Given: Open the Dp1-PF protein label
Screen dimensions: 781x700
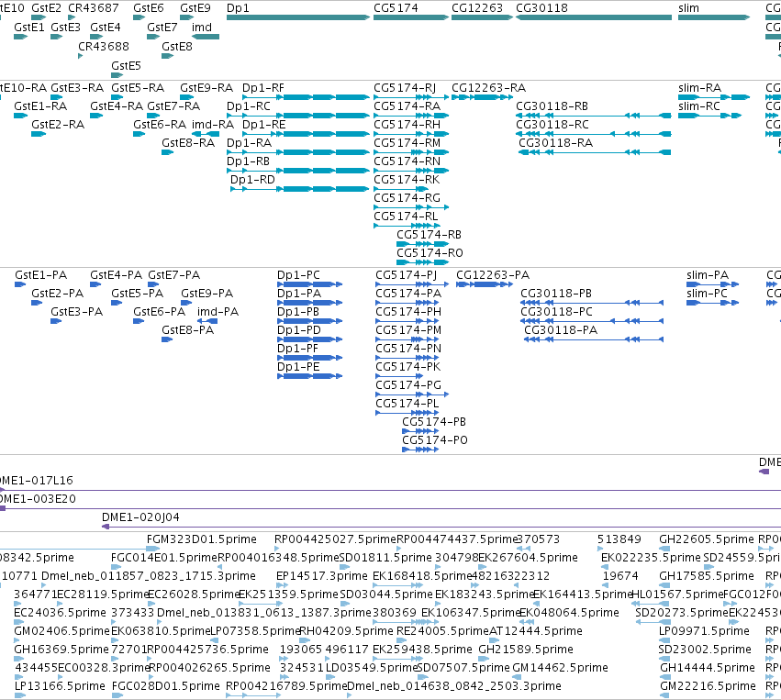Looking at the screenshot, I should [297, 348].
